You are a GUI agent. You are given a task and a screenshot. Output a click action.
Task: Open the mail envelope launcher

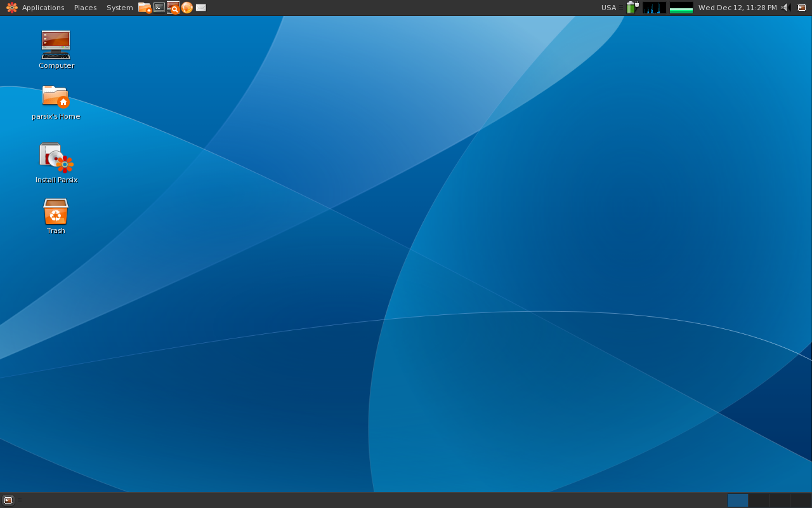pos(201,8)
